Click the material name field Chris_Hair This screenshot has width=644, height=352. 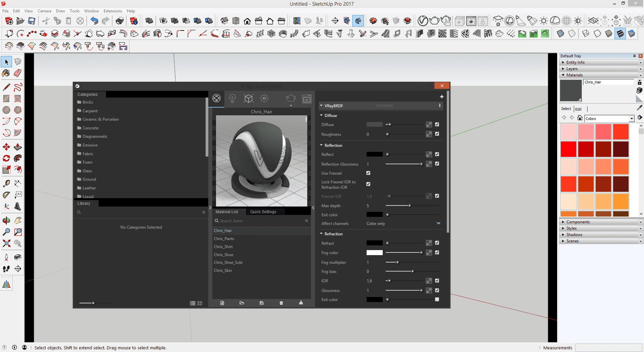tap(609, 82)
